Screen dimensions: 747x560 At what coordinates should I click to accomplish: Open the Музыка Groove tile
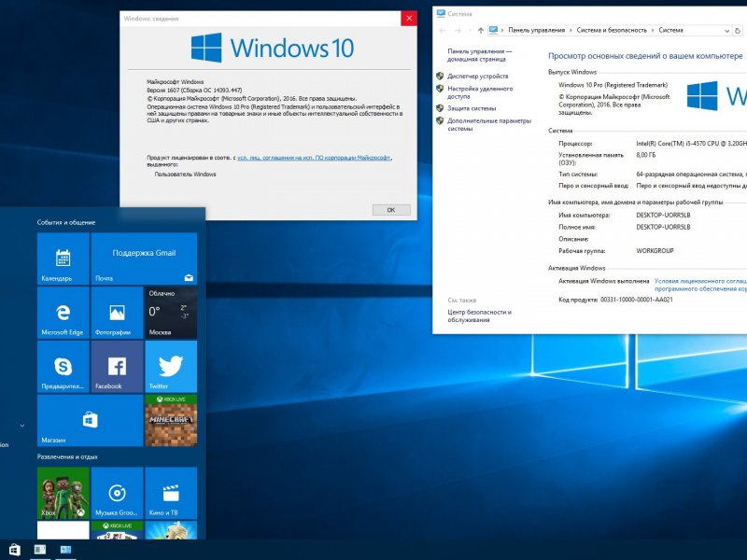coord(118,493)
